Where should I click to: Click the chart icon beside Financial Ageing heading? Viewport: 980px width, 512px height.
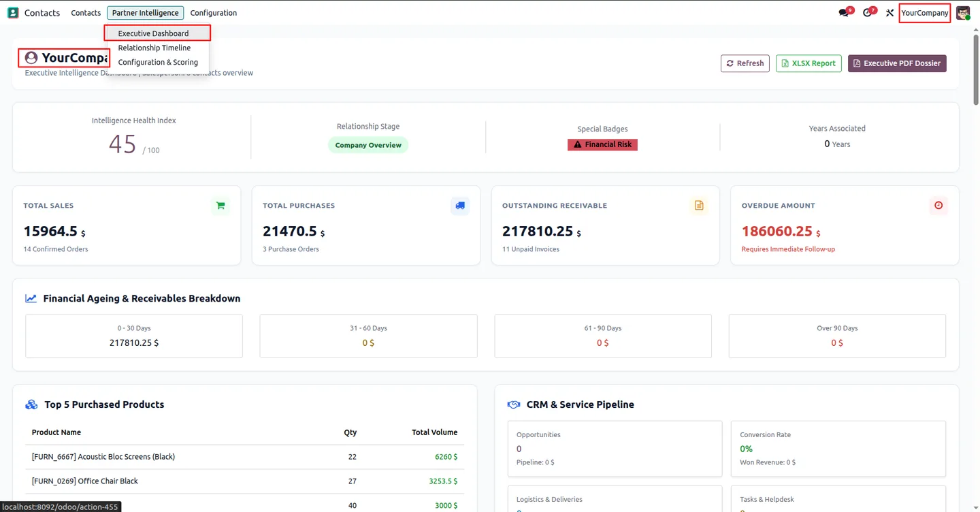[31, 298]
